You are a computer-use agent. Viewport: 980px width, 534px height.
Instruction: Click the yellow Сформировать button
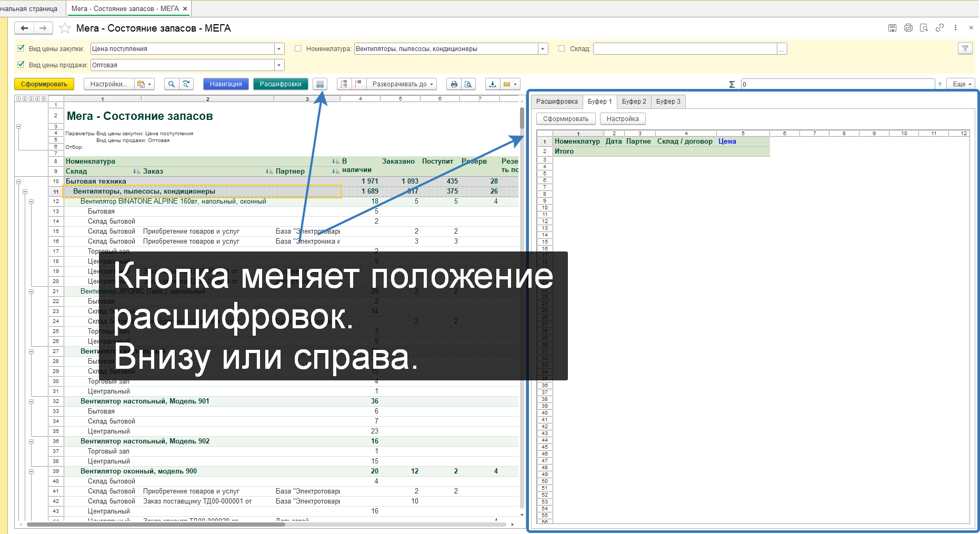coord(44,84)
